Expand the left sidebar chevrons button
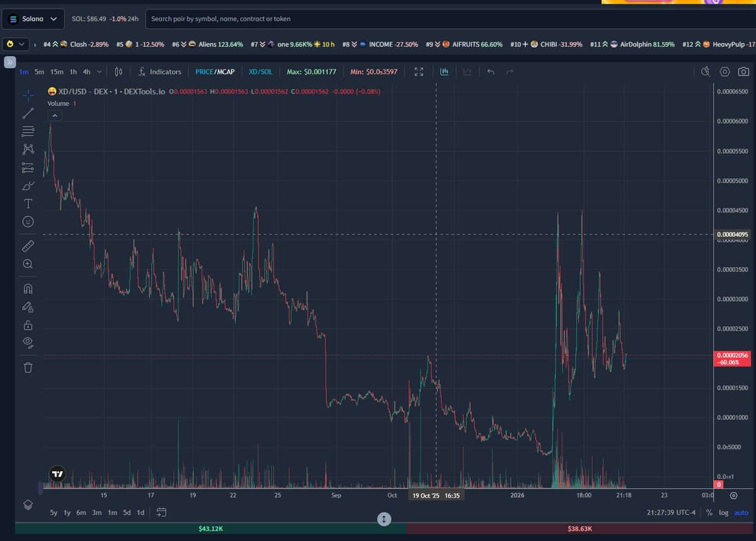The image size is (756, 541). [9, 62]
